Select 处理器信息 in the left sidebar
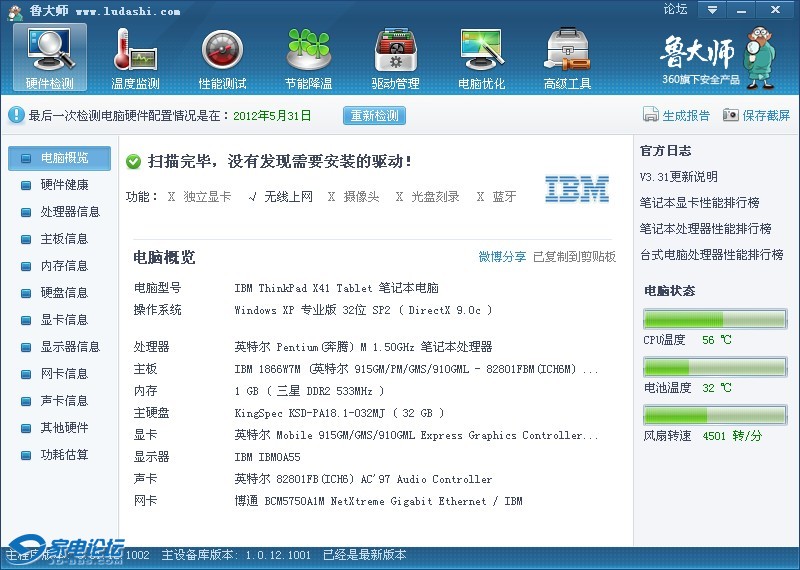Image resolution: width=800 pixels, height=570 pixels. pyautogui.click(x=70, y=212)
